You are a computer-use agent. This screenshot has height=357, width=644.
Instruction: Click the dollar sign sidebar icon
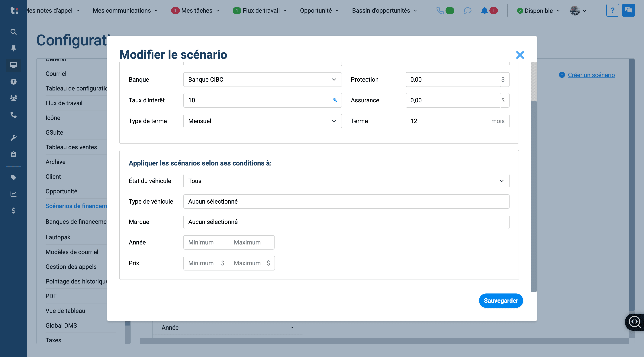[x=14, y=211]
